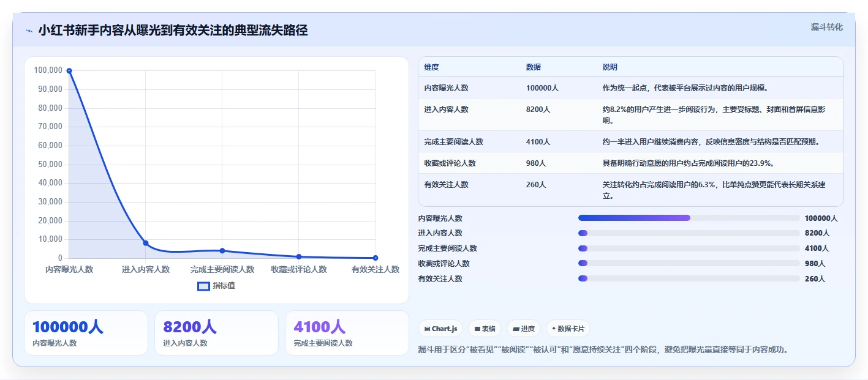Viewport: 868px width, 380px height.
Task: Click the chart point for 完成主要阅读人数
Action: tap(222, 251)
